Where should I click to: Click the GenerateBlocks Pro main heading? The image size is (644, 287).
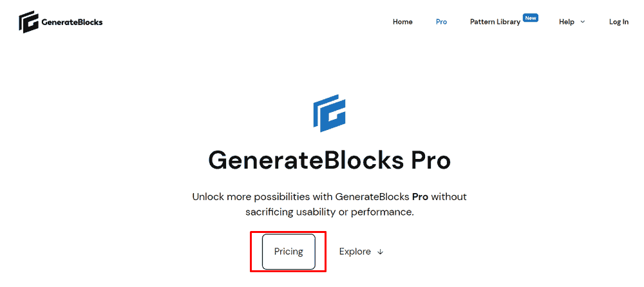click(329, 160)
